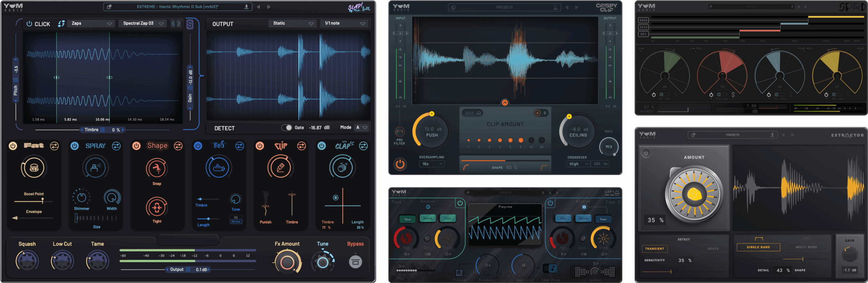Select Notes tuning mode in Sub
The image size is (868, 283).
pyautogui.click(x=236, y=222)
